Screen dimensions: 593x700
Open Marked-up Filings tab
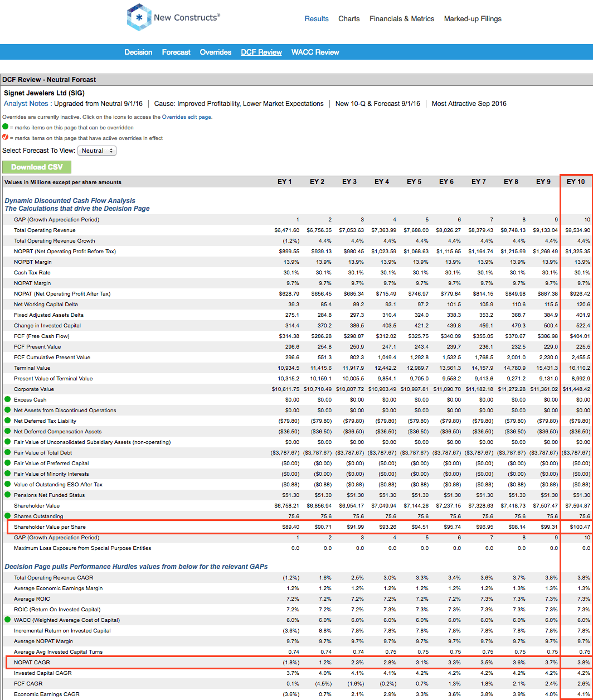coord(473,18)
